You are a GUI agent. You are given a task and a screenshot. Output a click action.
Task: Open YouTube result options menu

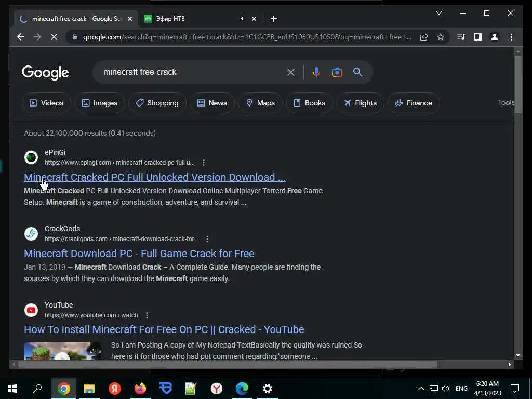tap(147, 315)
